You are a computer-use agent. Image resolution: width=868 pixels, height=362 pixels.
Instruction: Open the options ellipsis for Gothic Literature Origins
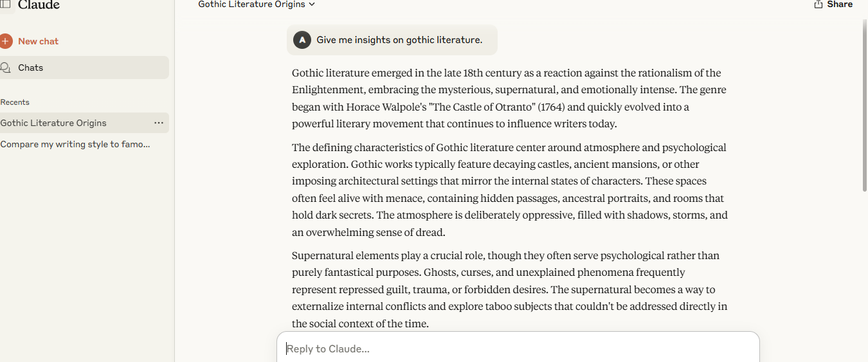159,123
